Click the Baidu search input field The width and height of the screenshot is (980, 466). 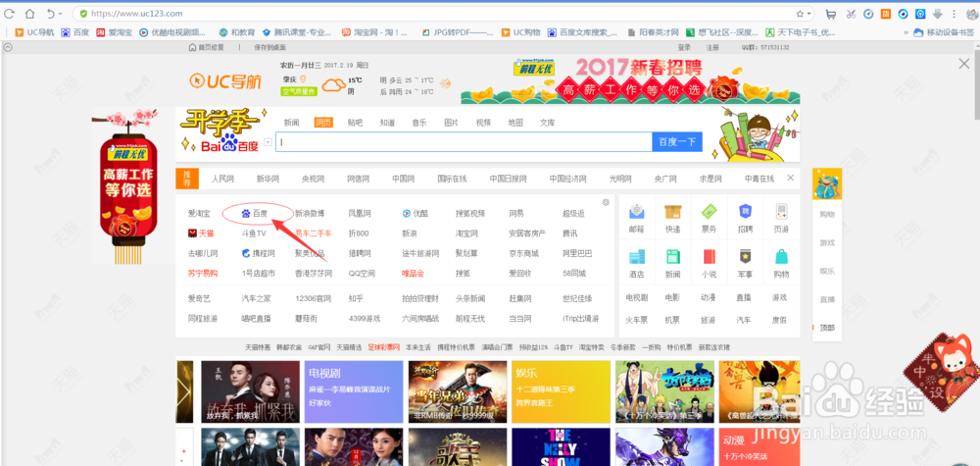[x=464, y=142]
